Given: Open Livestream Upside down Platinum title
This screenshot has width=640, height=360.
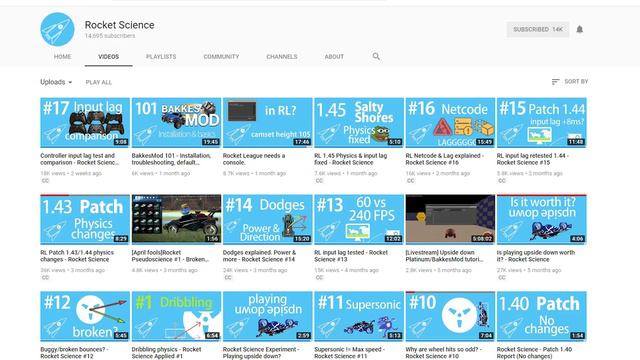Looking at the screenshot, I should 444,256.
